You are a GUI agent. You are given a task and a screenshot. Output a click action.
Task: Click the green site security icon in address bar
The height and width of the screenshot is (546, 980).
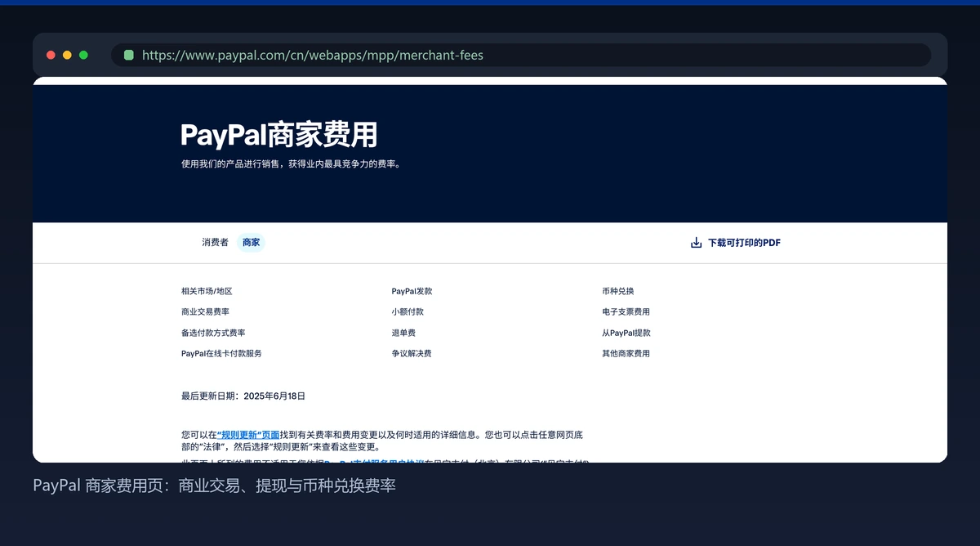point(129,55)
